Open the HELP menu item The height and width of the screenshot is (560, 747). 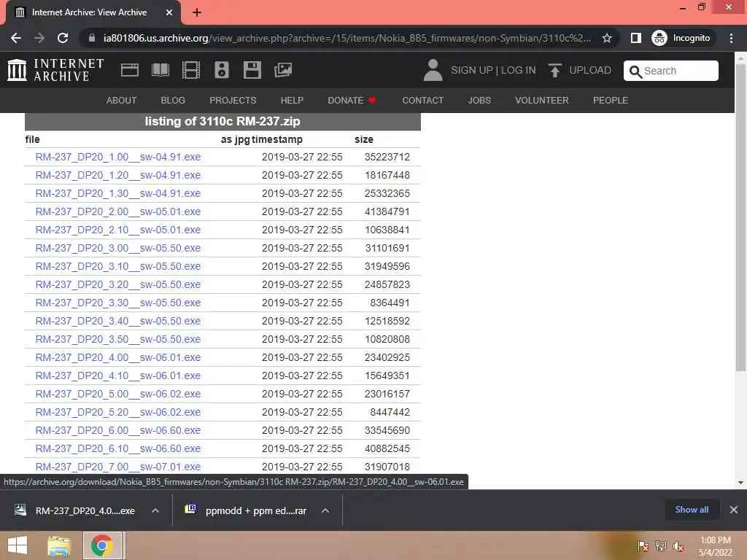pos(292,101)
